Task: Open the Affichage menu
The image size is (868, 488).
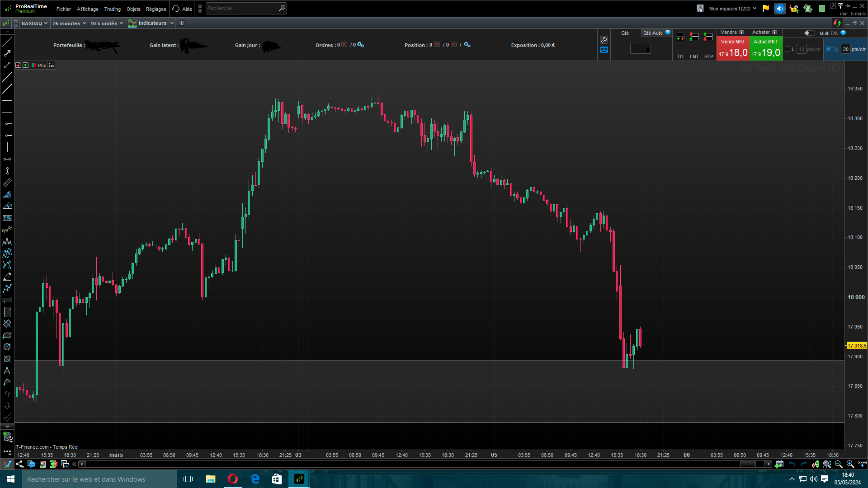Action: 87,9
